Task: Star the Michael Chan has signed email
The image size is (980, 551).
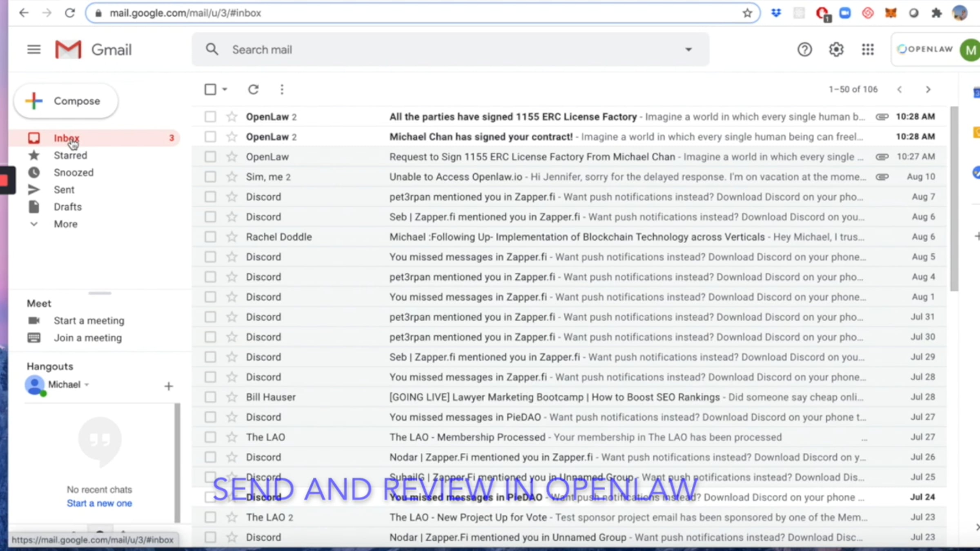Action: 232,137
